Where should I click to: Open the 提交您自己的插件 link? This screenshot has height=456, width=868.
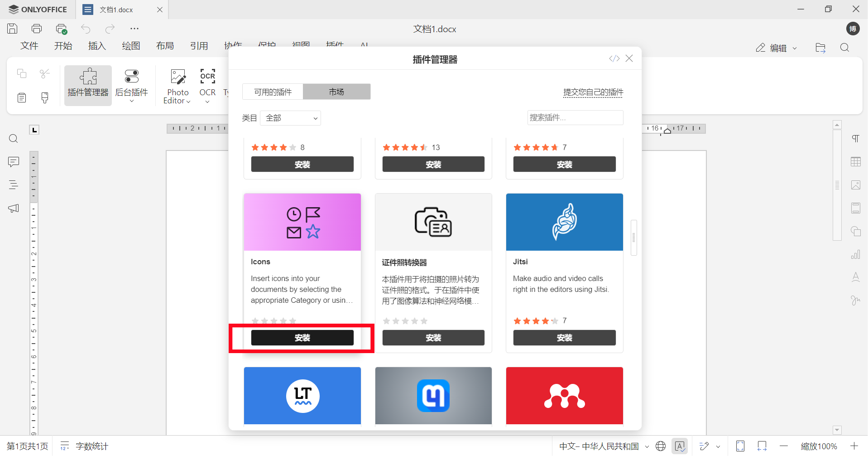pos(592,92)
